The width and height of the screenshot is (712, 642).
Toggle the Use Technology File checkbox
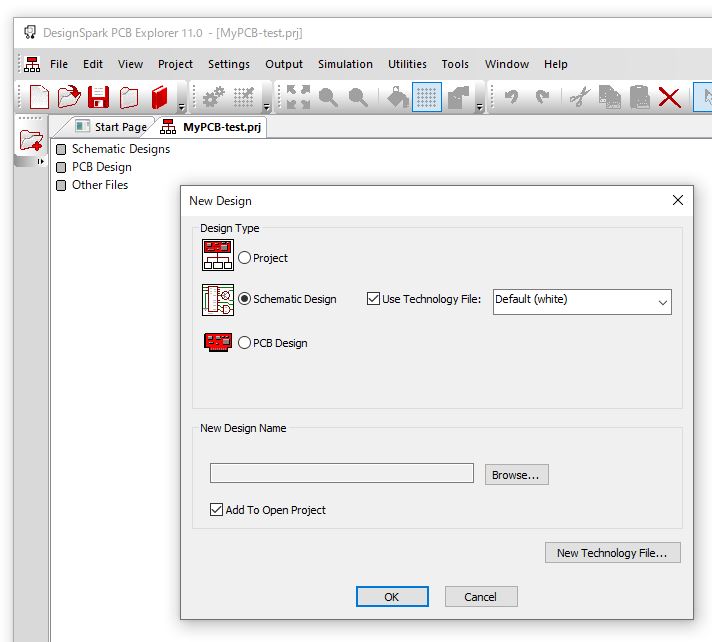click(x=374, y=299)
